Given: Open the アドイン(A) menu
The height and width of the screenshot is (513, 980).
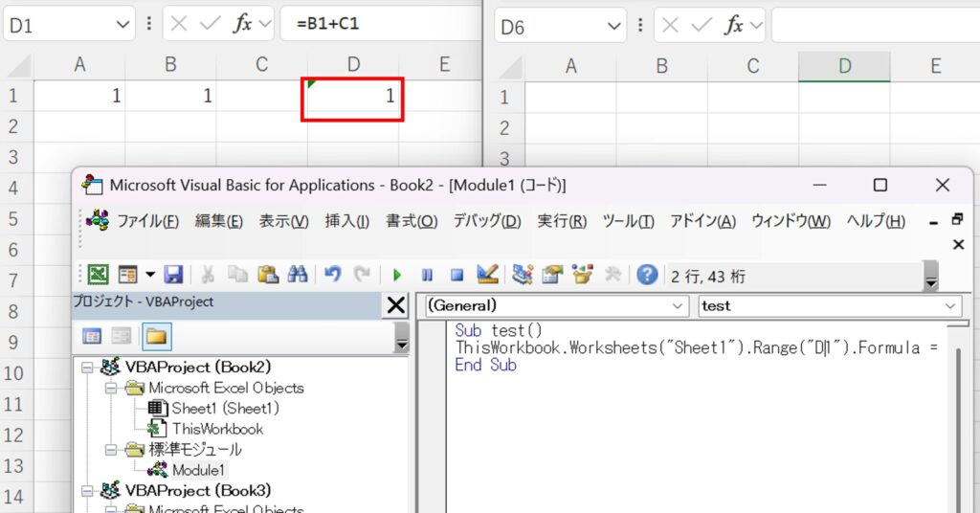Looking at the screenshot, I should click(x=702, y=221).
